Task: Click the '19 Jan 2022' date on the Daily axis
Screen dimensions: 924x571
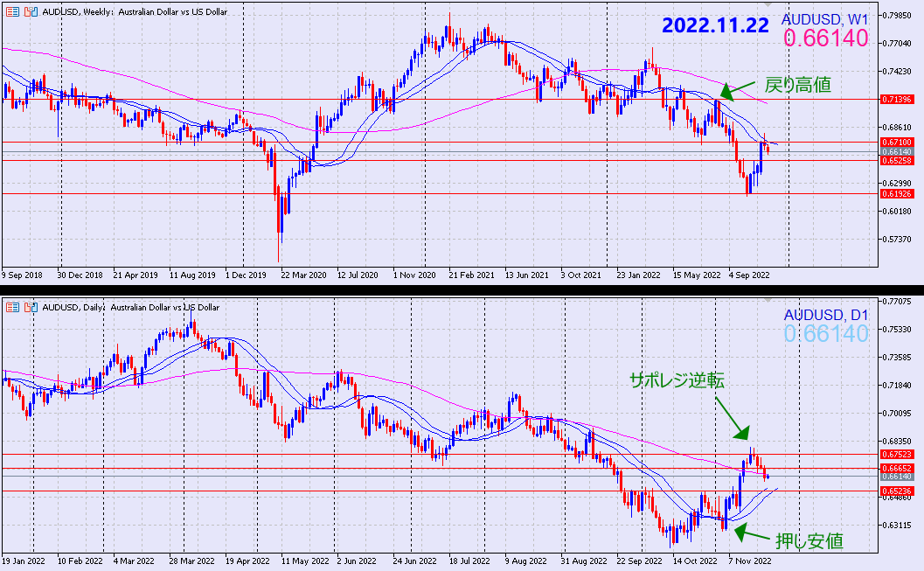Action: click(x=24, y=561)
